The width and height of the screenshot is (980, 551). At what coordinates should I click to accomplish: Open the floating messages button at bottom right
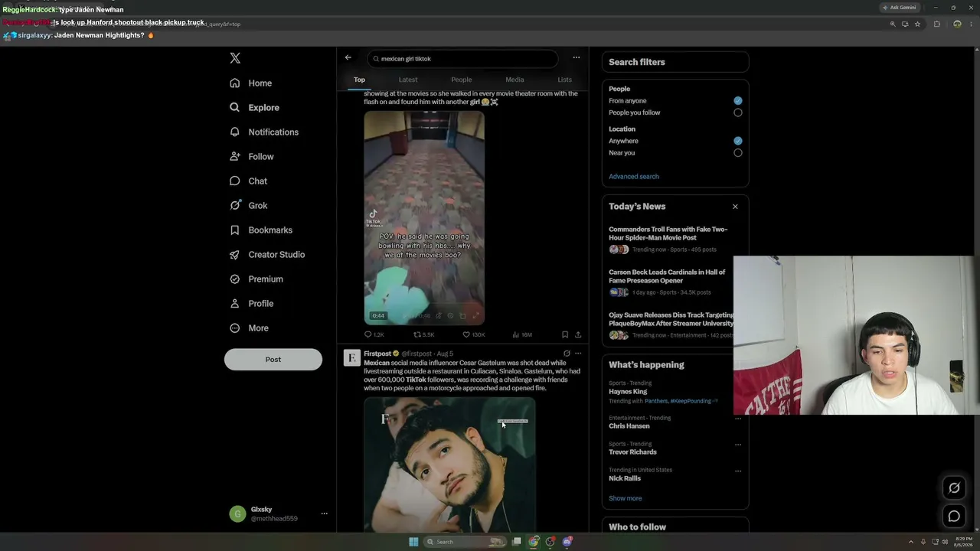pyautogui.click(x=954, y=516)
